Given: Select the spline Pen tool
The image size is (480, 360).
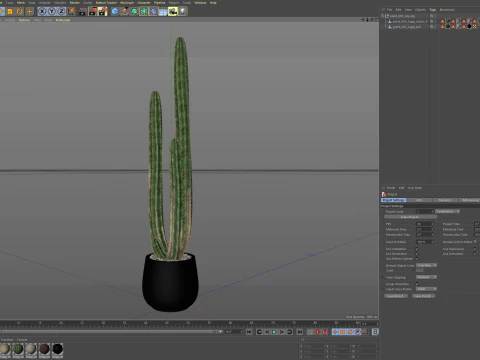Looking at the screenshot, I should click(125, 12).
